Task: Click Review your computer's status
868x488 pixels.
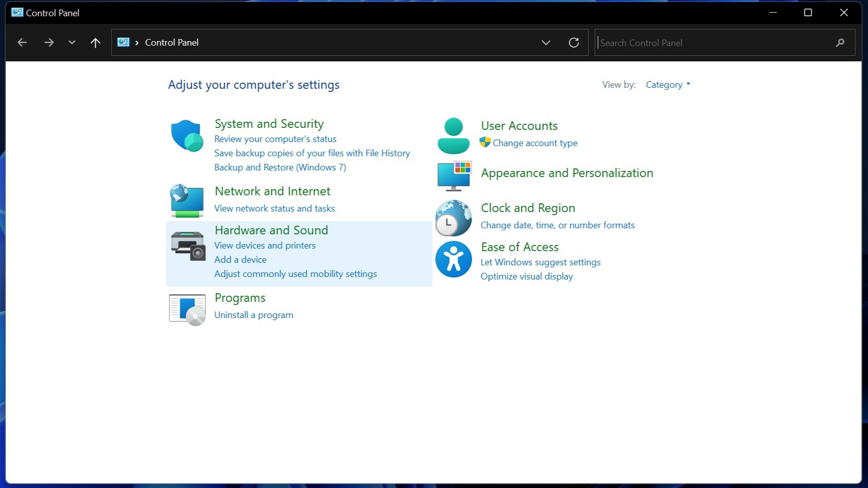Action: tap(275, 139)
